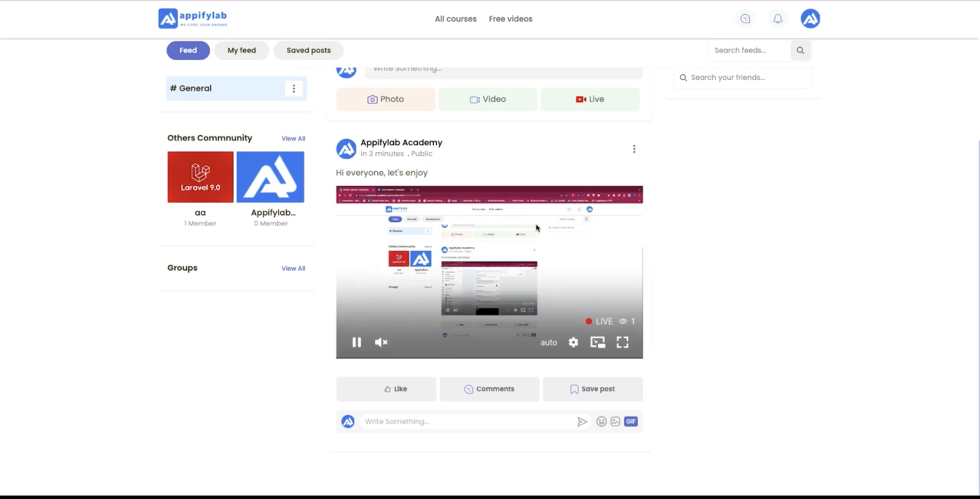Open the emoji picker in comment box
The width and height of the screenshot is (980, 499).
tap(601, 422)
